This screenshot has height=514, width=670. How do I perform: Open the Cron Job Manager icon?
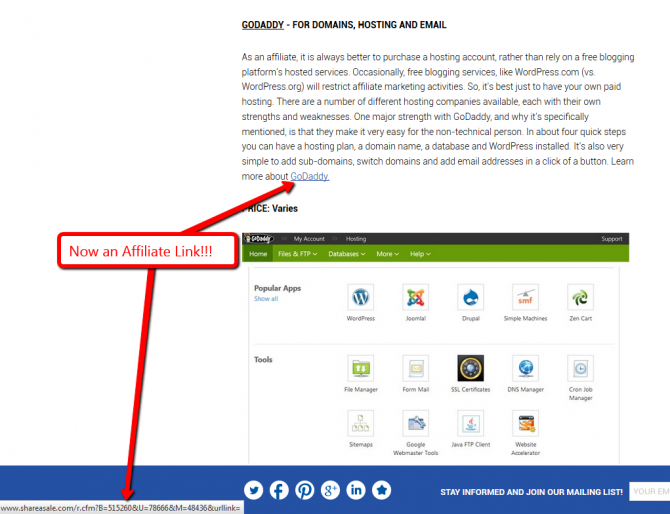(579, 368)
